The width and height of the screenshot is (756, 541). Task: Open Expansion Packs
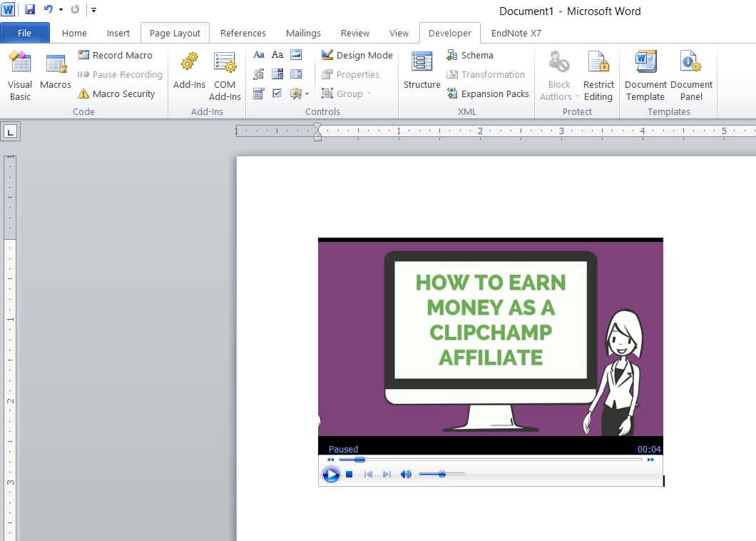(x=487, y=93)
